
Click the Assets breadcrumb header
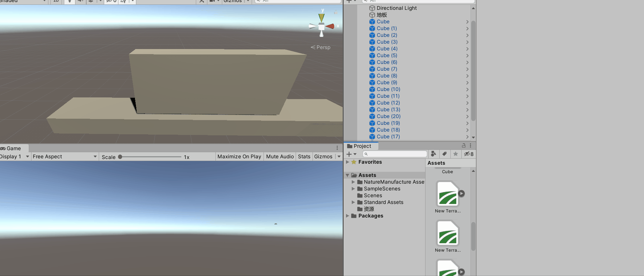436,163
